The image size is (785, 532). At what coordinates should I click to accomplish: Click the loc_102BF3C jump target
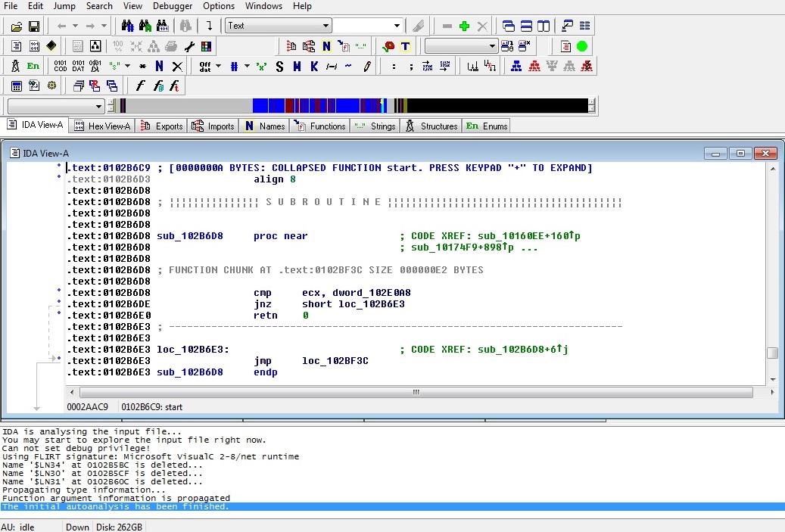(x=335, y=361)
